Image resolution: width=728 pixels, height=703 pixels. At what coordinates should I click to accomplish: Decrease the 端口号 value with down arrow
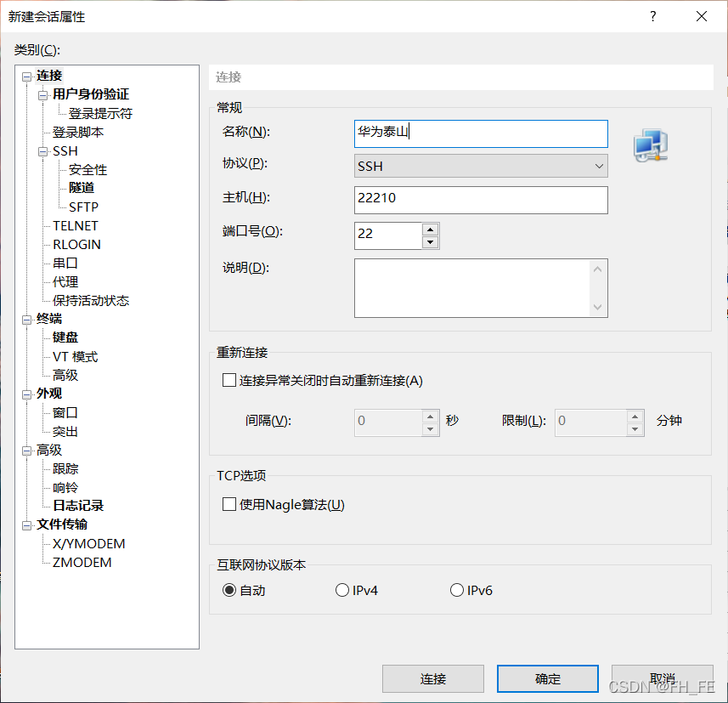click(x=431, y=242)
